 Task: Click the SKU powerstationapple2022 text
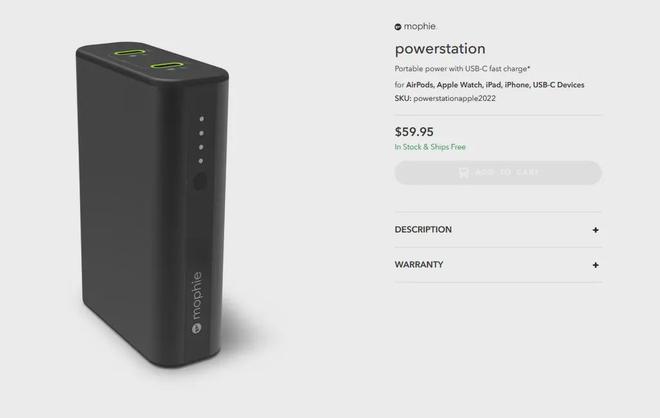pyautogui.click(x=445, y=99)
